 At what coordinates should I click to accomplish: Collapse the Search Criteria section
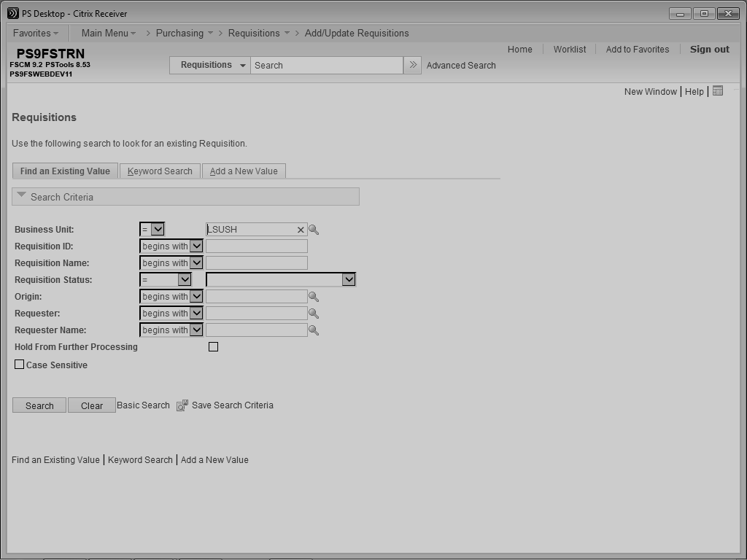click(x=22, y=195)
